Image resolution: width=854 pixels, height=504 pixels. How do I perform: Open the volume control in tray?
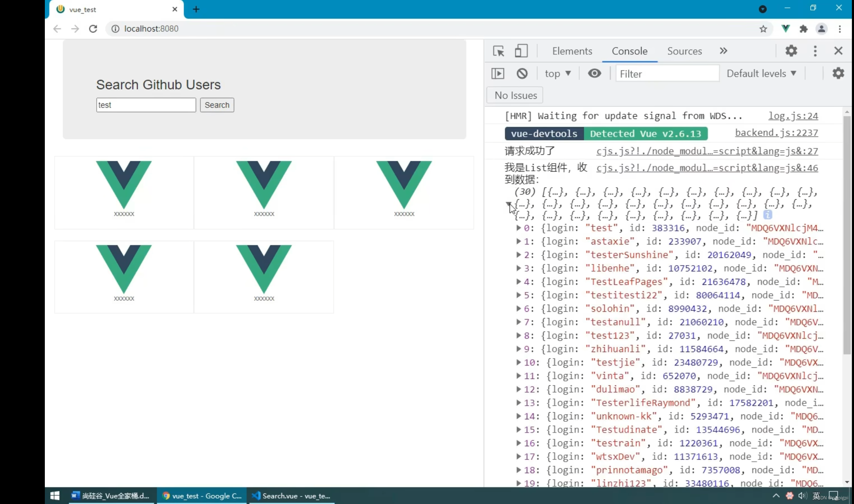pos(803,496)
